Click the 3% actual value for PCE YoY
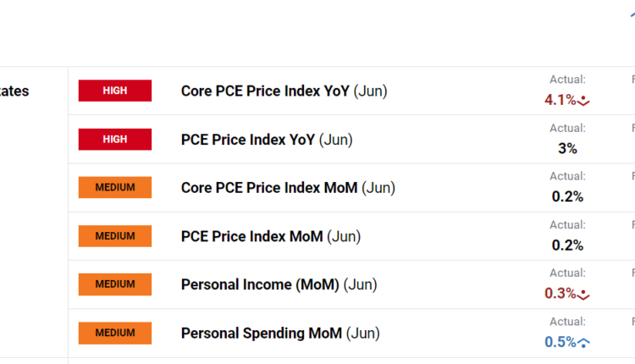635x364 pixels. coord(567,148)
